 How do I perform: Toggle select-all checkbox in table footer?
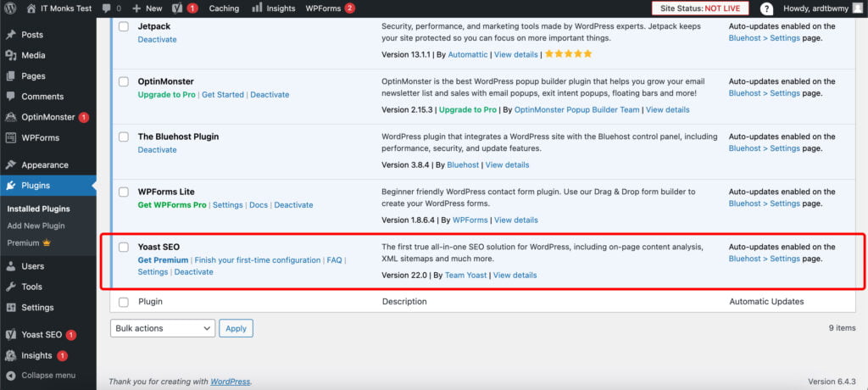click(124, 302)
